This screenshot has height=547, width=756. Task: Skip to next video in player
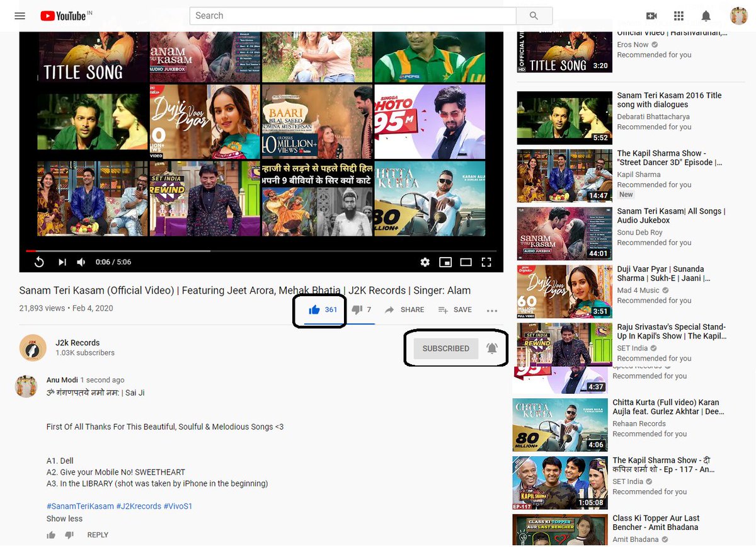click(62, 262)
